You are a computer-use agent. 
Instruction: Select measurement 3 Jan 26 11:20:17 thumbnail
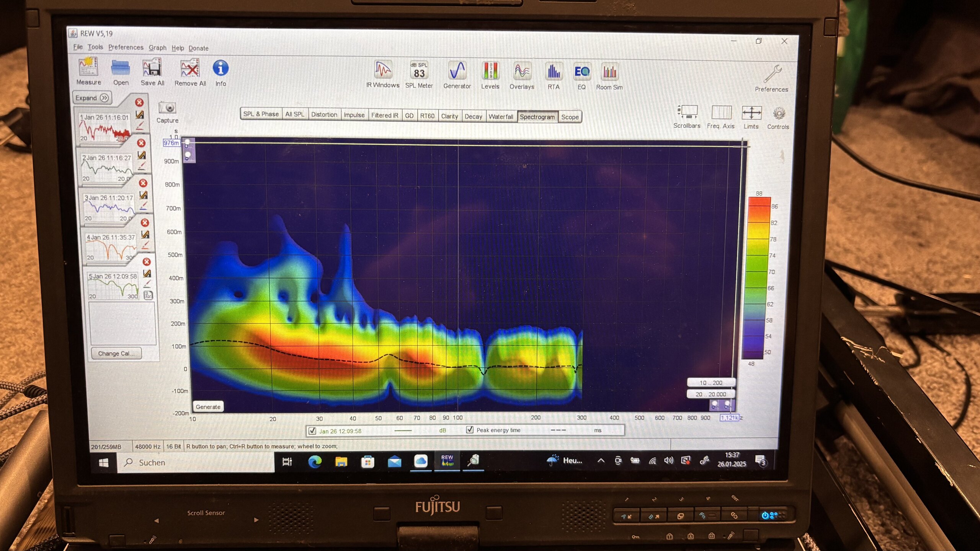click(109, 207)
